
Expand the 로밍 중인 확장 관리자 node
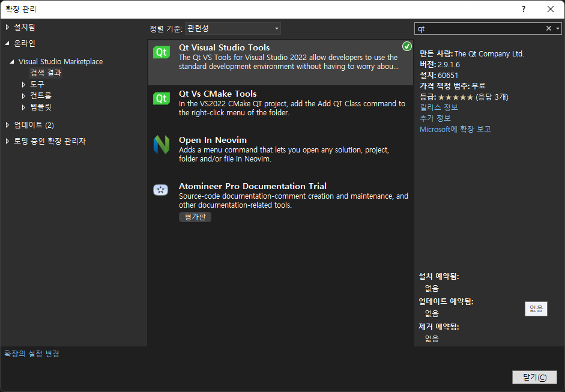[7, 141]
